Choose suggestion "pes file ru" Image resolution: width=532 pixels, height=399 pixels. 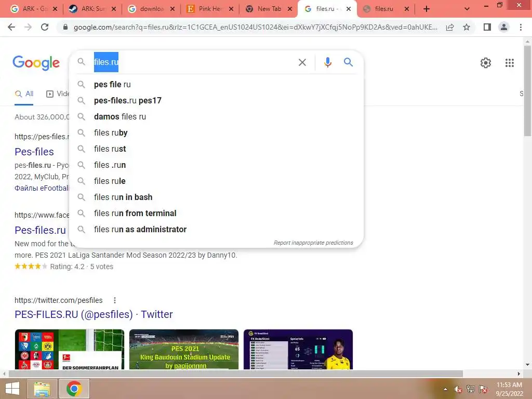point(216,85)
